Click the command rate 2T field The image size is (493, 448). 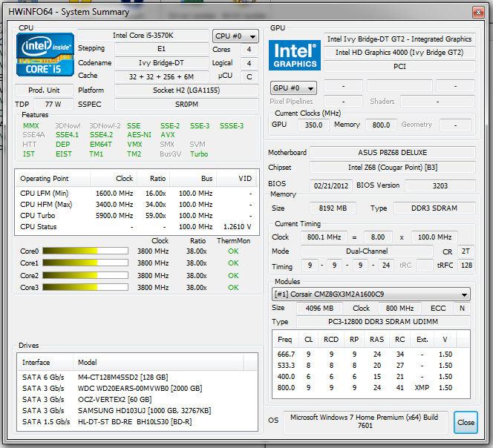pyautogui.click(x=466, y=251)
